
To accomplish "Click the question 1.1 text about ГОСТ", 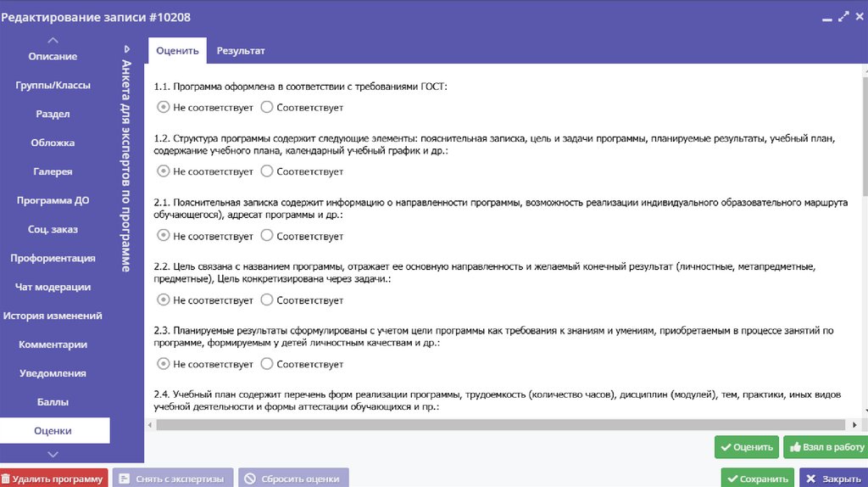I will pos(300,87).
